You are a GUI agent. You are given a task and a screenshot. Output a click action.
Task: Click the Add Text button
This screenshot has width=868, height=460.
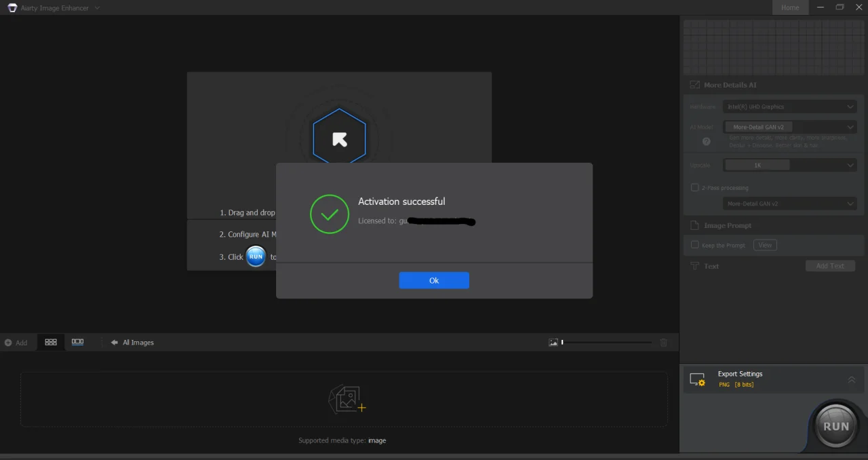pos(830,266)
